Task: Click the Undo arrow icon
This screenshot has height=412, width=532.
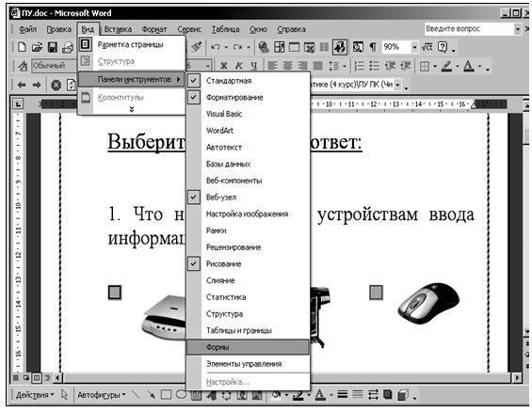Action: click(x=215, y=47)
